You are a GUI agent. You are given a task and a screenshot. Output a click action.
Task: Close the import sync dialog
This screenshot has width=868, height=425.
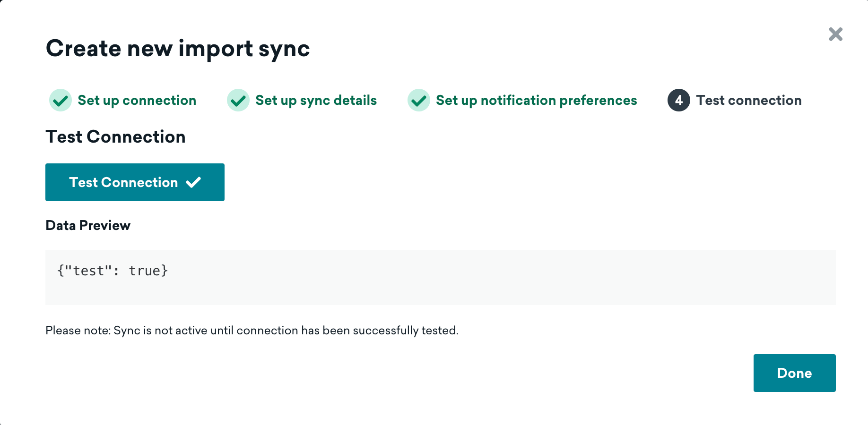[x=835, y=34]
